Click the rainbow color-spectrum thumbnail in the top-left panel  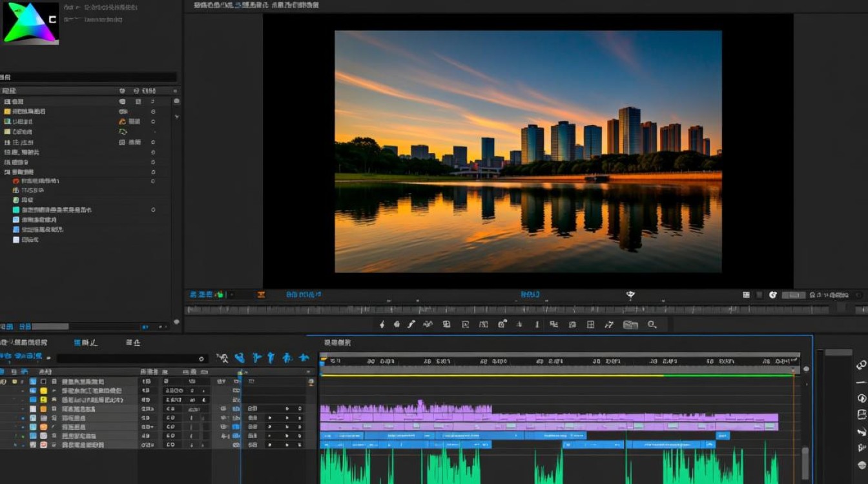(x=30, y=23)
